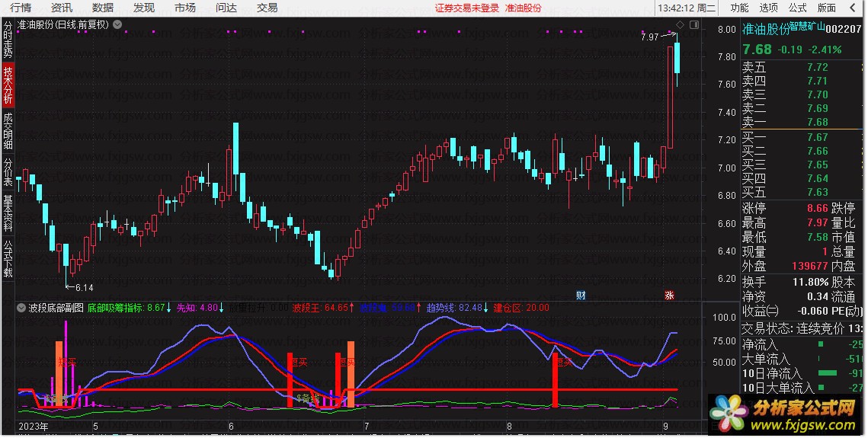Switch to 成交明细 sidebar tab
The image size is (868, 438).
click(x=8, y=131)
